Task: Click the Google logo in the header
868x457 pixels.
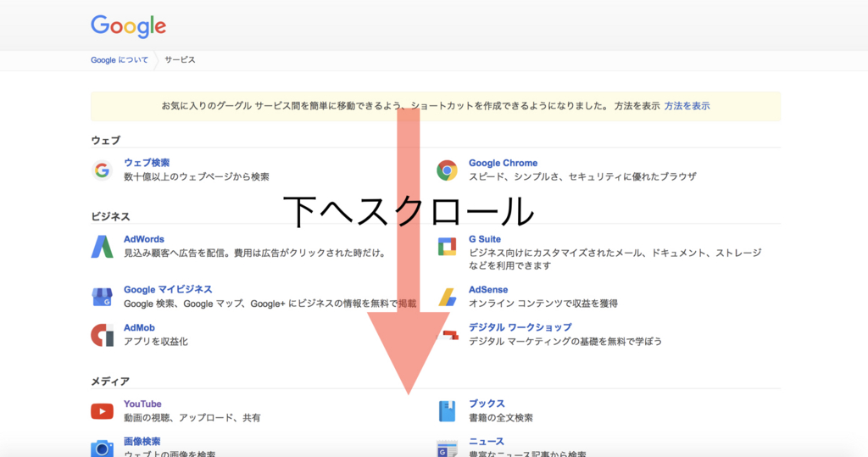Action: tap(129, 26)
